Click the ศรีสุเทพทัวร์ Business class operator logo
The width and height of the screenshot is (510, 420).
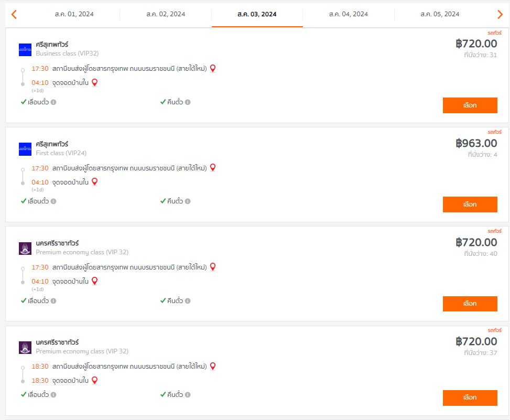click(x=25, y=50)
